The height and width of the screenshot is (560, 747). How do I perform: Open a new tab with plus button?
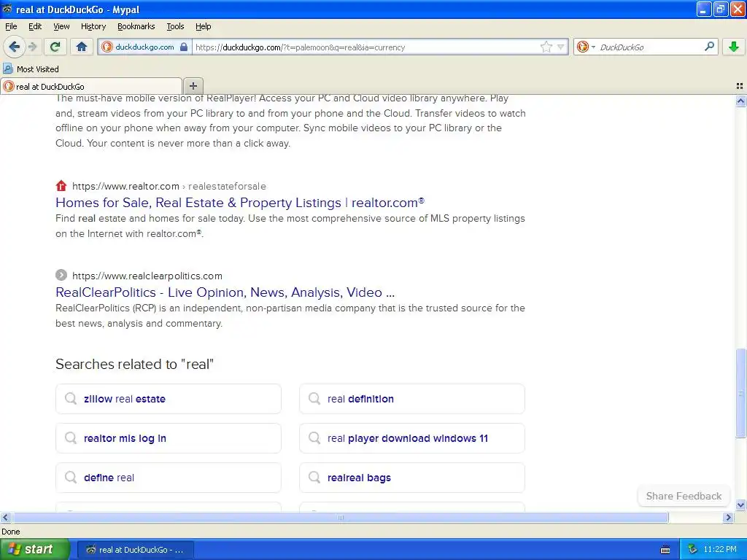tap(193, 86)
